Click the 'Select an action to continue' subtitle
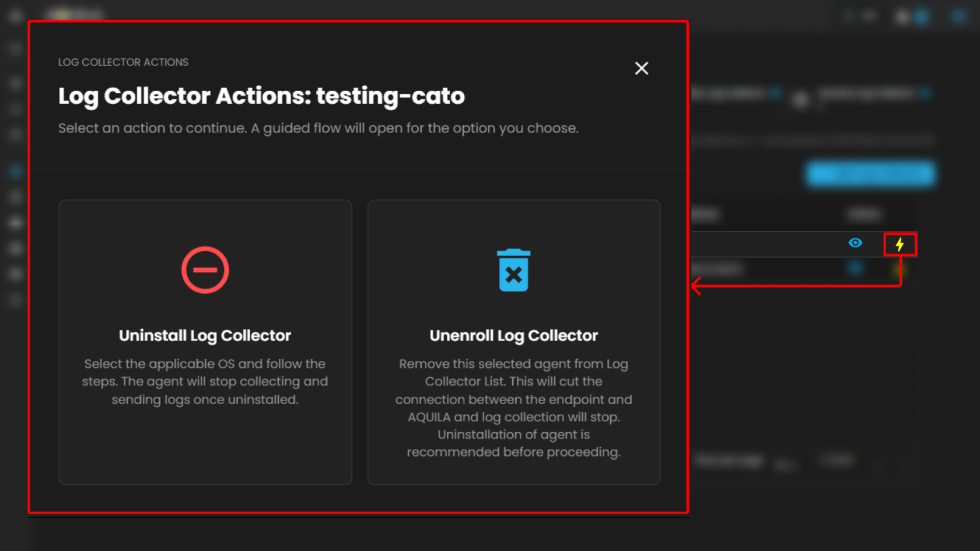Screen dimensions: 980x551 pos(318,128)
